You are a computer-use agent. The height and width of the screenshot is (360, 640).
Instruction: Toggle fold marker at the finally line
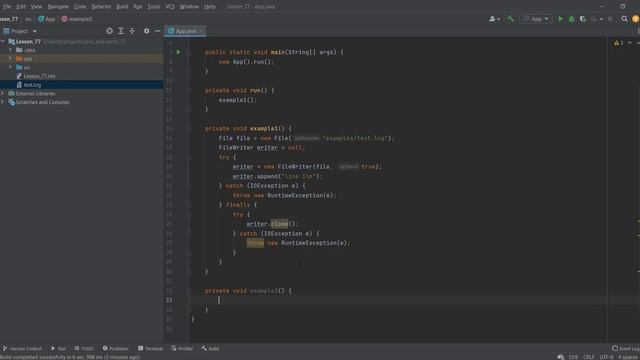point(189,205)
